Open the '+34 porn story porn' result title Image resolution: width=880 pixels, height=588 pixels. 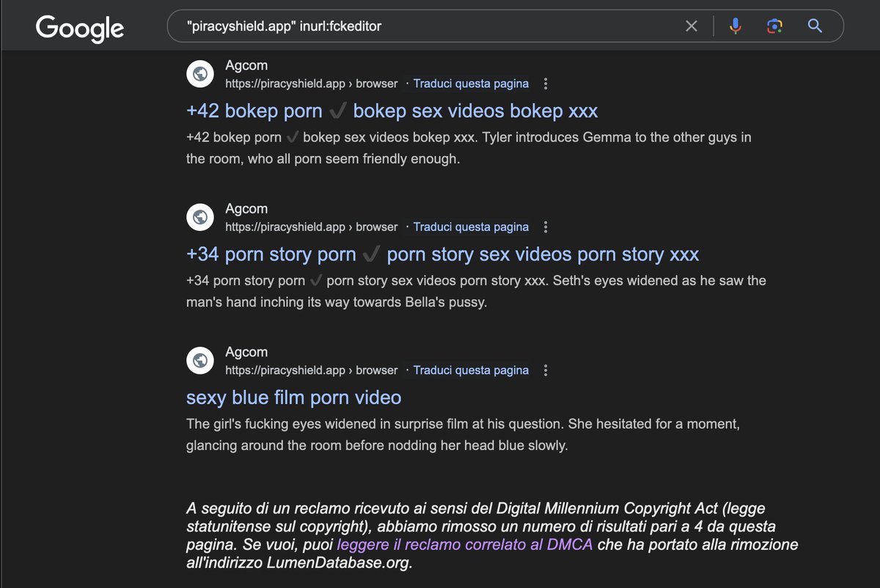[443, 255]
